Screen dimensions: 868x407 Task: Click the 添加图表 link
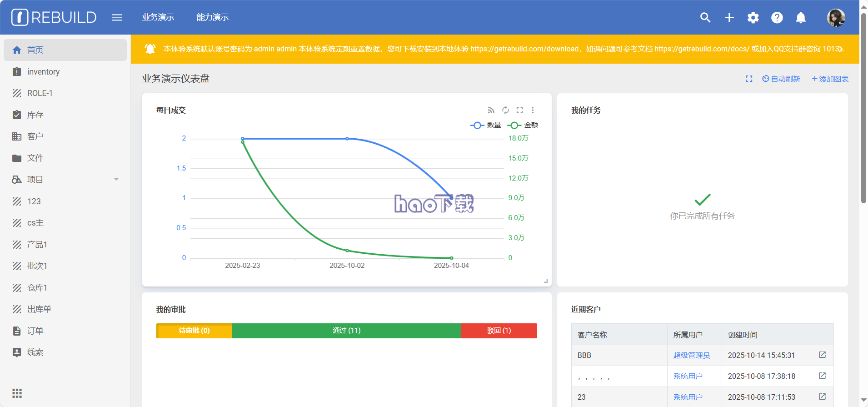[830, 79]
